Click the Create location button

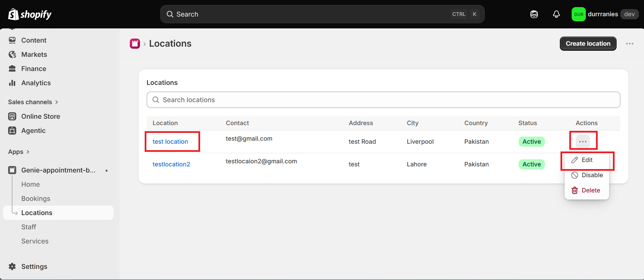click(588, 44)
